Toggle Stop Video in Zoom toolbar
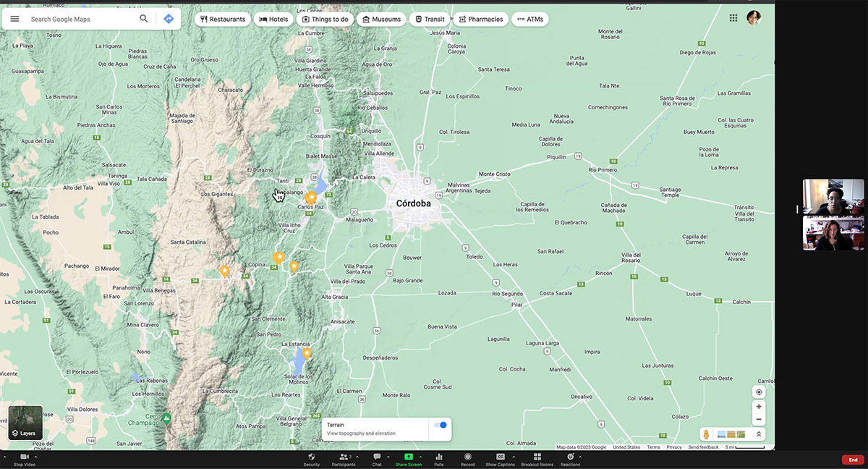 (24, 460)
